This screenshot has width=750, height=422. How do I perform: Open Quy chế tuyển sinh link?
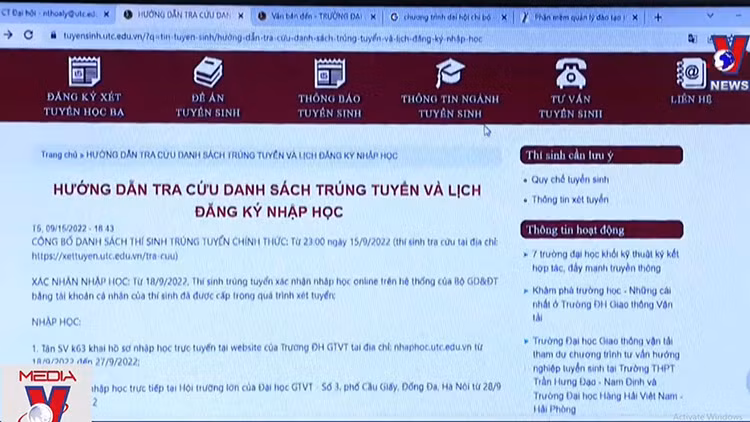[570, 180]
